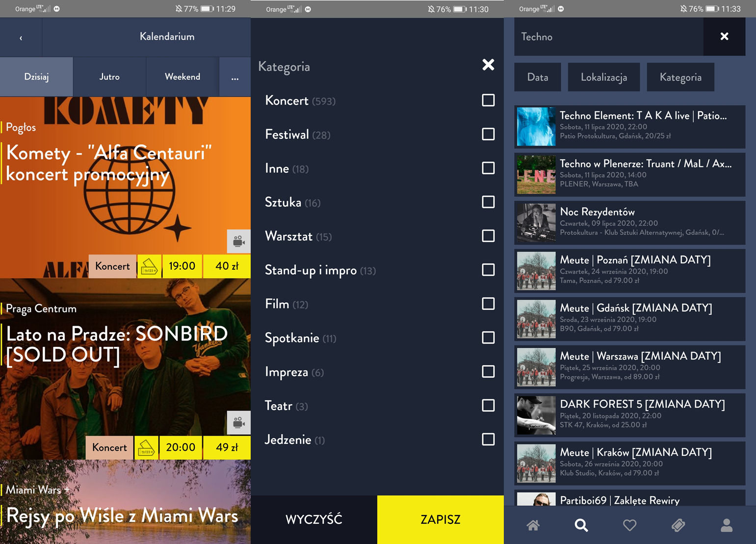Open Meute | Poznań result
Screen dimensions: 756x544
[630, 271]
